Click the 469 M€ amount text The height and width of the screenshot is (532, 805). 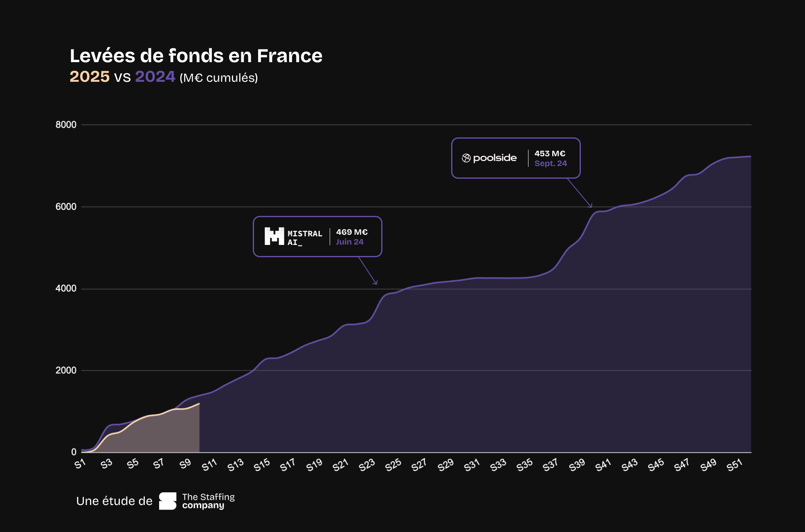(352, 232)
